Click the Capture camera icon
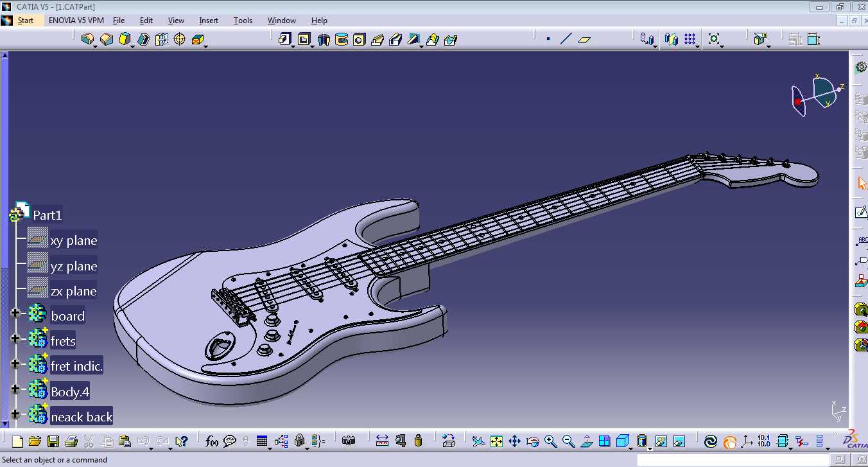The height and width of the screenshot is (467, 868). 349,441
